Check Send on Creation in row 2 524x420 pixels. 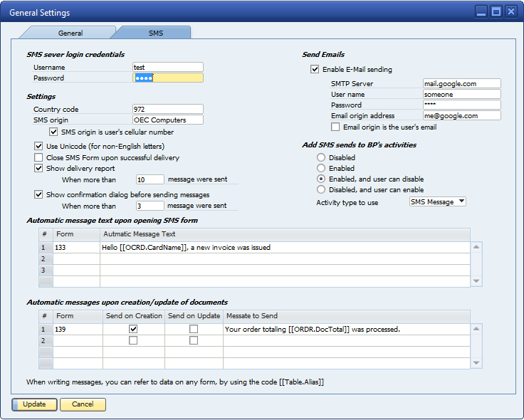(133, 340)
